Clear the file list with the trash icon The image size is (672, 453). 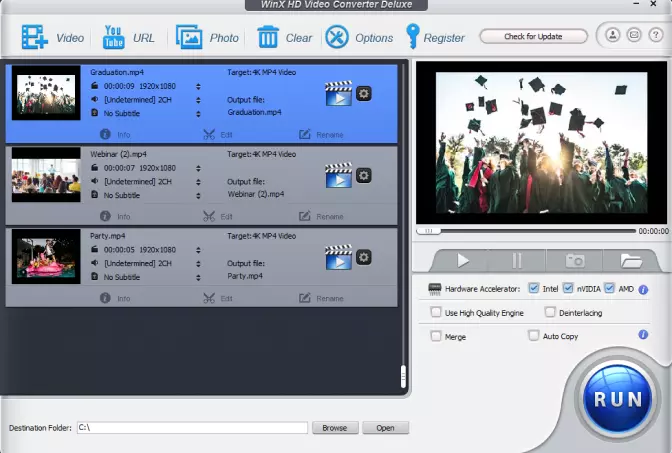[x=268, y=37]
